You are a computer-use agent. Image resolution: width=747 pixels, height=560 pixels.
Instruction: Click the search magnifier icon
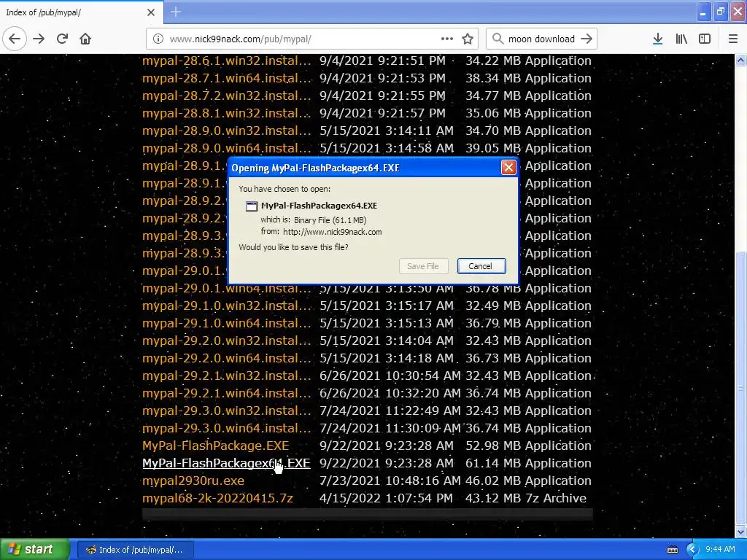tap(498, 39)
